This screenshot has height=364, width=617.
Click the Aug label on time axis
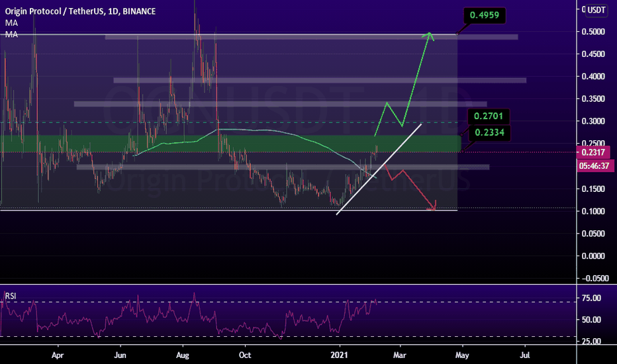(x=183, y=355)
